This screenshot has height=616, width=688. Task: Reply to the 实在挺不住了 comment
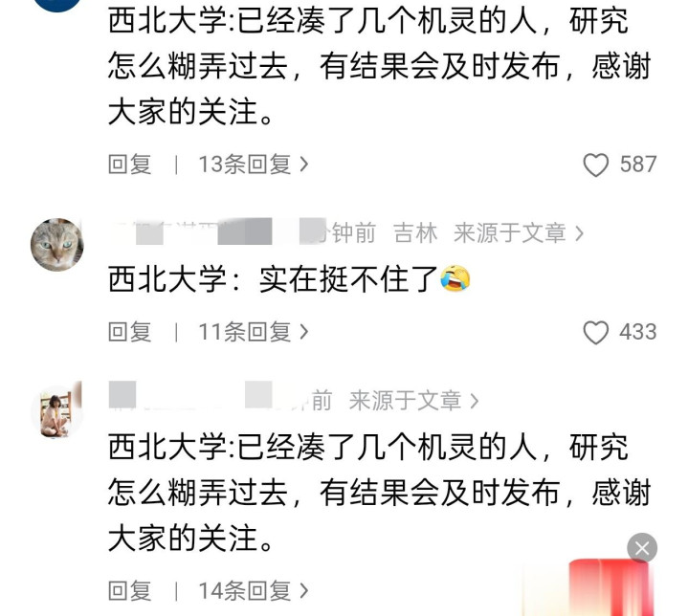[x=130, y=332]
